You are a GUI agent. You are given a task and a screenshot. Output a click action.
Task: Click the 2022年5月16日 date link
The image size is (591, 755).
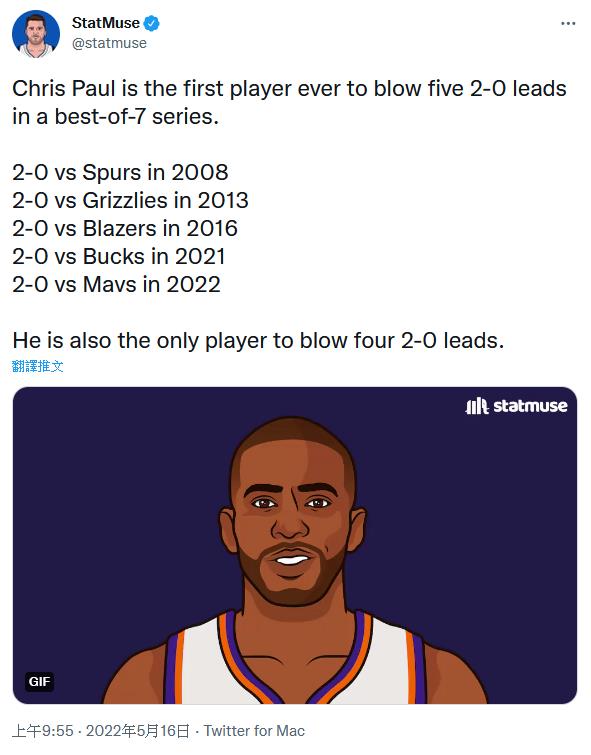[138, 731]
